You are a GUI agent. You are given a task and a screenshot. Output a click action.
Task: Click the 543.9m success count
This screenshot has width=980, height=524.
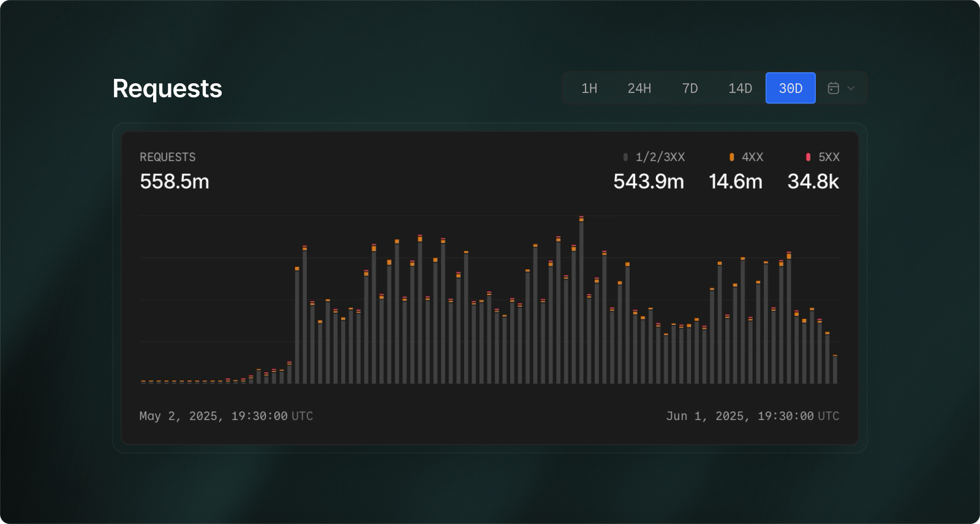pos(648,182)
